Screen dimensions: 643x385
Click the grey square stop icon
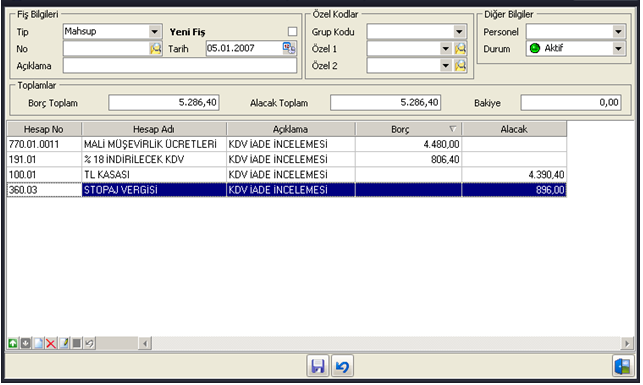coord(76,343)
